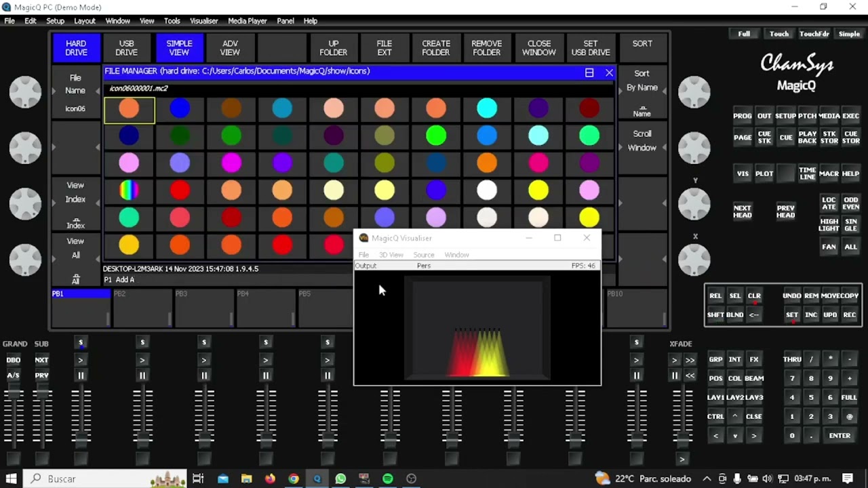Click the MagicQ taskbar icon
This screenshot has width=868, height=488.
317,479
